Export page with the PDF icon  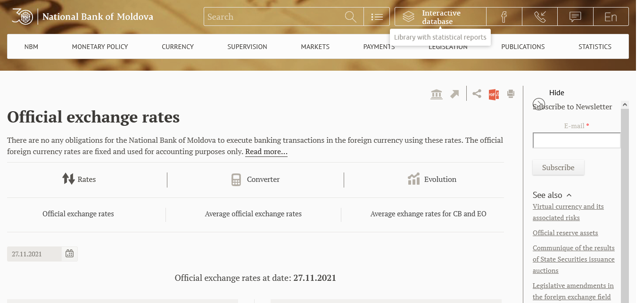tap(494, 94)
